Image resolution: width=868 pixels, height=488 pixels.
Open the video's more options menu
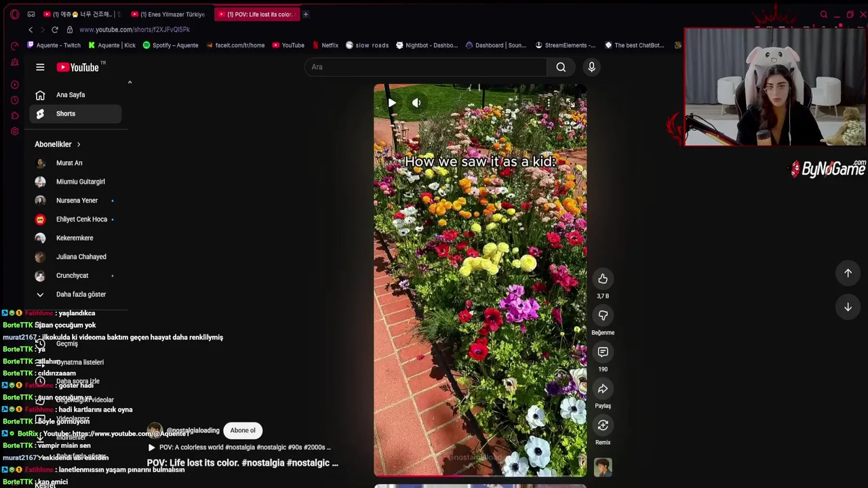549,103
